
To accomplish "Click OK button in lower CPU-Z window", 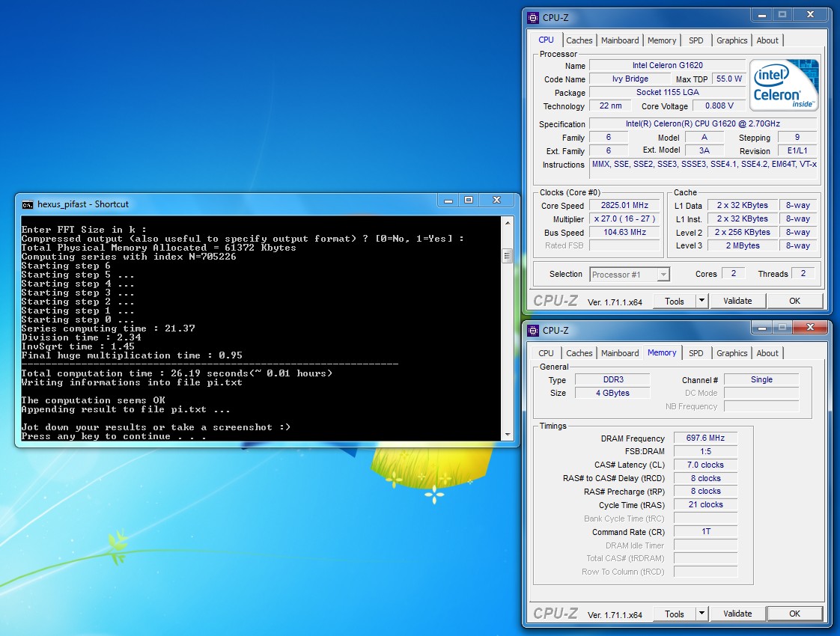I will pos(794,614).
